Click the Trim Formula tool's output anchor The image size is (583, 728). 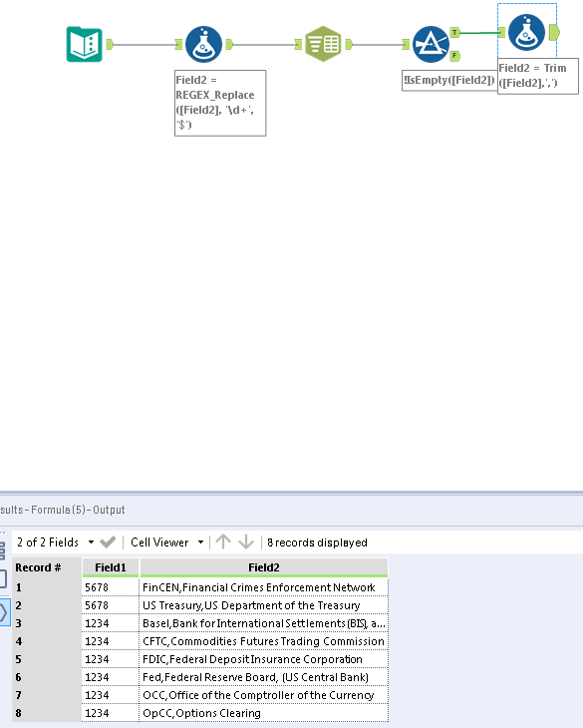(x=554, y=33)
